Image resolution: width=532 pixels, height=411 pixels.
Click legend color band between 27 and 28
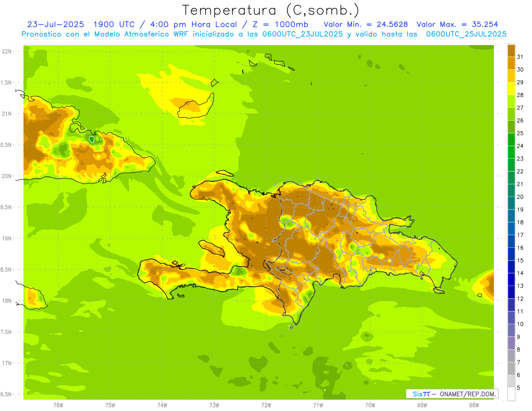tap(511, 101)
